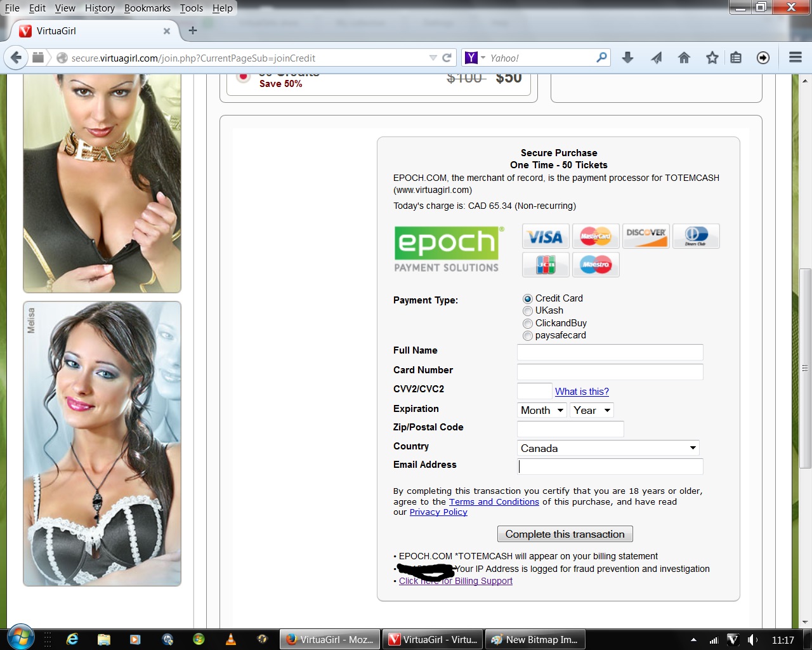Click the MasterCard logo

coord(596,236)
